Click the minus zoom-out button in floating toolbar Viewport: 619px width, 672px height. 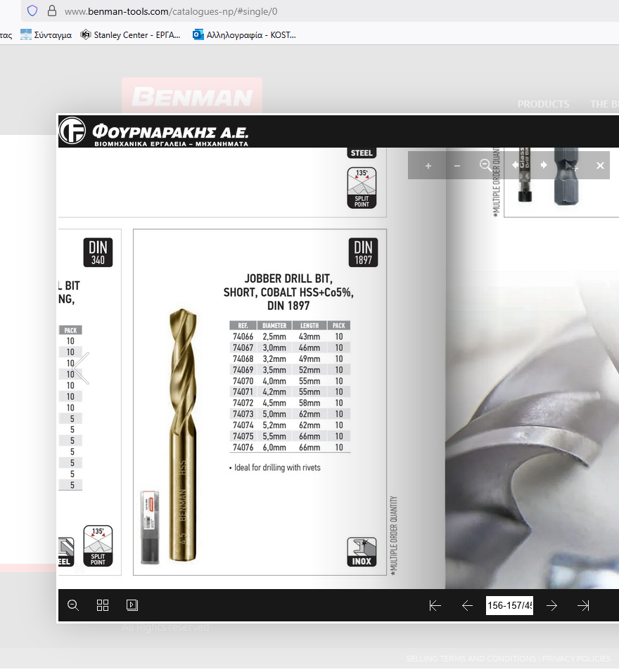pyautogui.click(x=457, y=166)
